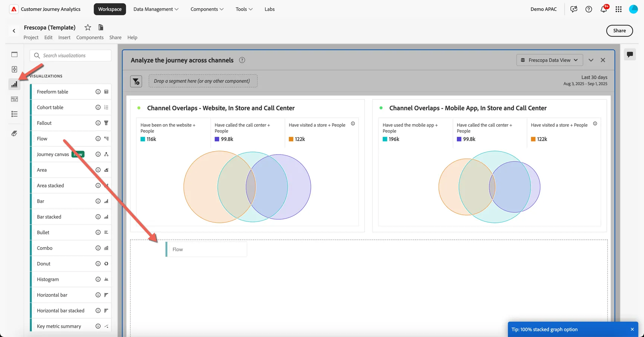Click the Share button
Viewport: 644px width, 337px height.
coord(619,31)
